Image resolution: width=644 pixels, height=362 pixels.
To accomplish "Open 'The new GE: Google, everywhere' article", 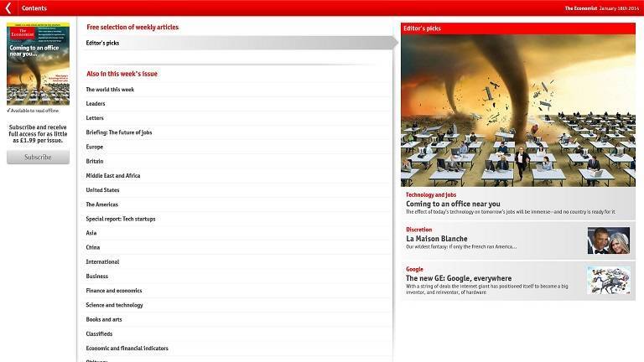I will 518,281.
